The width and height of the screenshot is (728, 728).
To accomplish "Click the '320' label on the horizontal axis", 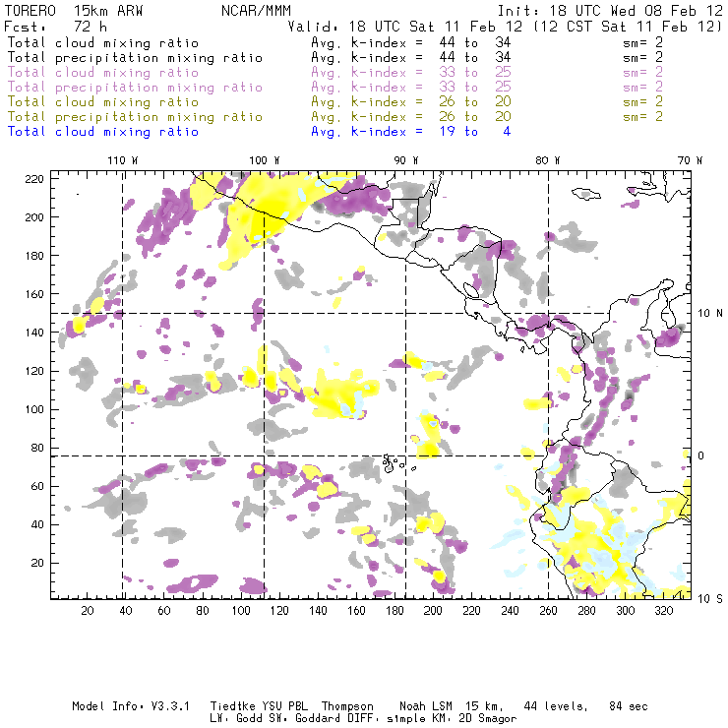I will click(x=663, y=611).
